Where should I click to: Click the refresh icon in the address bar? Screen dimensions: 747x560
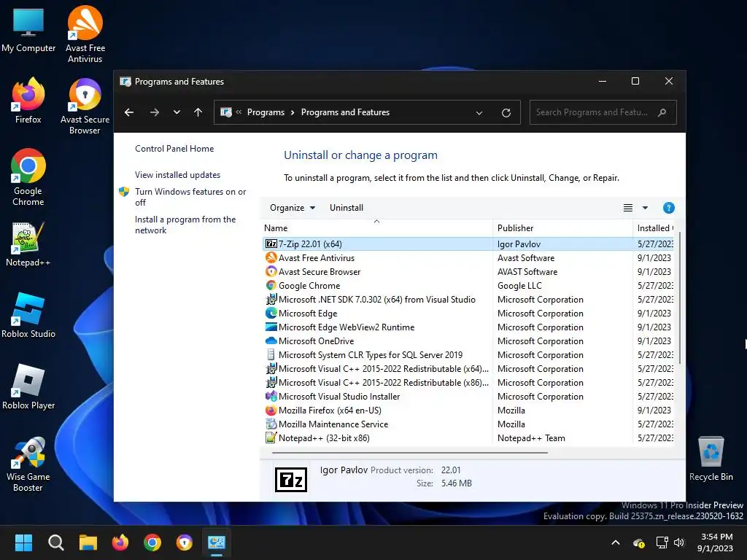506,112
